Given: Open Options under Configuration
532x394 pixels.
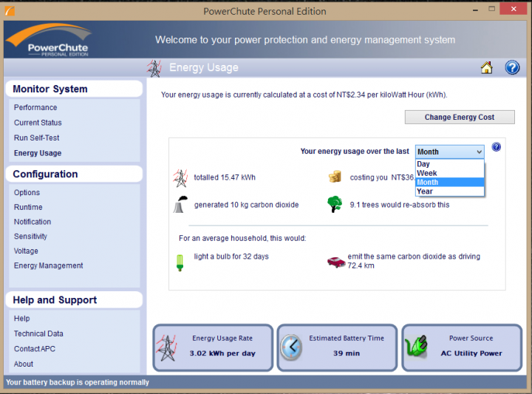Looking at the screenshot, I should pos(27,193).
